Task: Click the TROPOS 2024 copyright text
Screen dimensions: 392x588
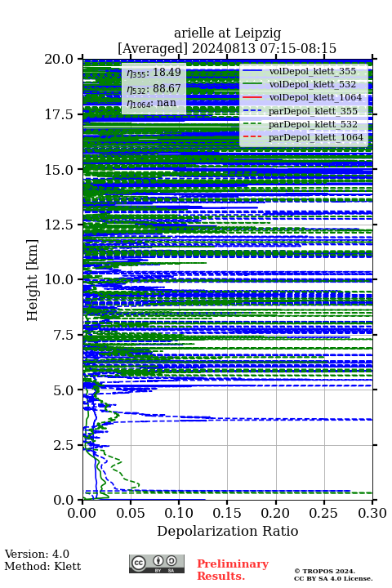Action: click(325, 571)
